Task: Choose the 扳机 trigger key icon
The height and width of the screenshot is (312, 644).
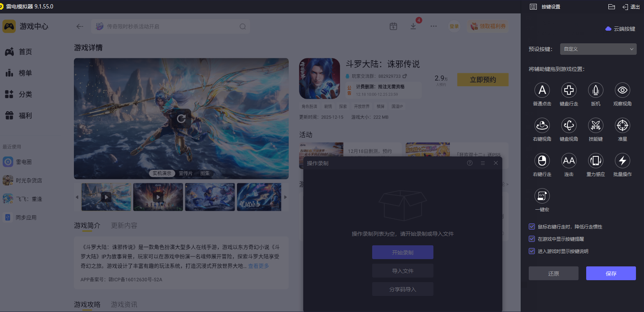Action: [596, 90]
